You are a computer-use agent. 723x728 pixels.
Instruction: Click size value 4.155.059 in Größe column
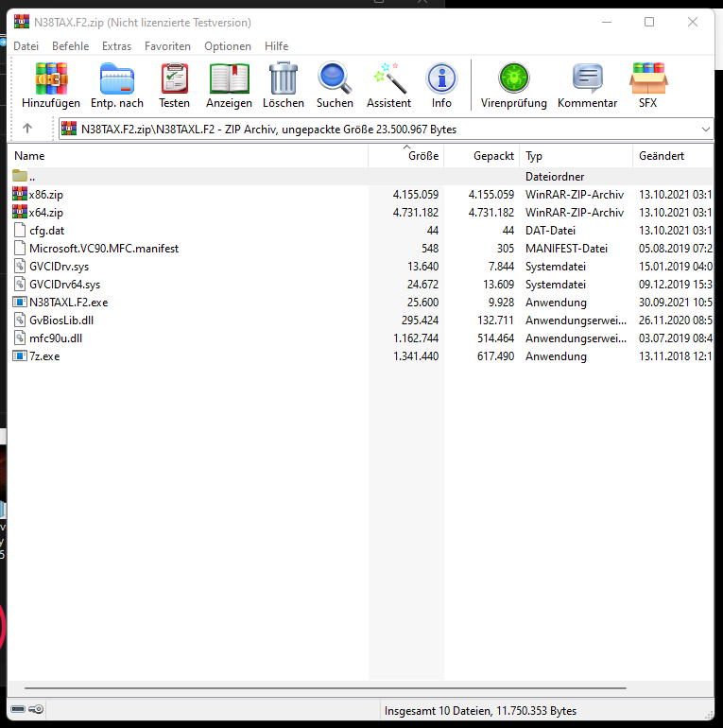point(415,195)
